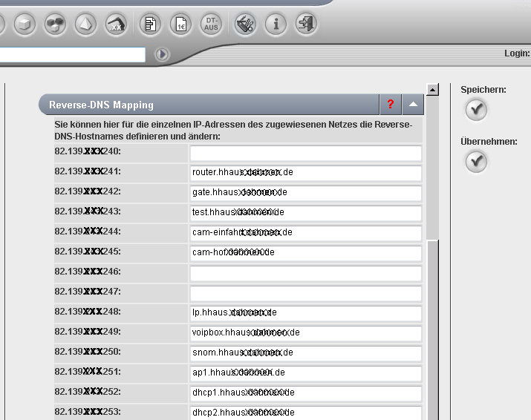The height and width of the screenshot is (420, 531).
Task: Click the white text field below the toolbar
Action: point(73,54)
